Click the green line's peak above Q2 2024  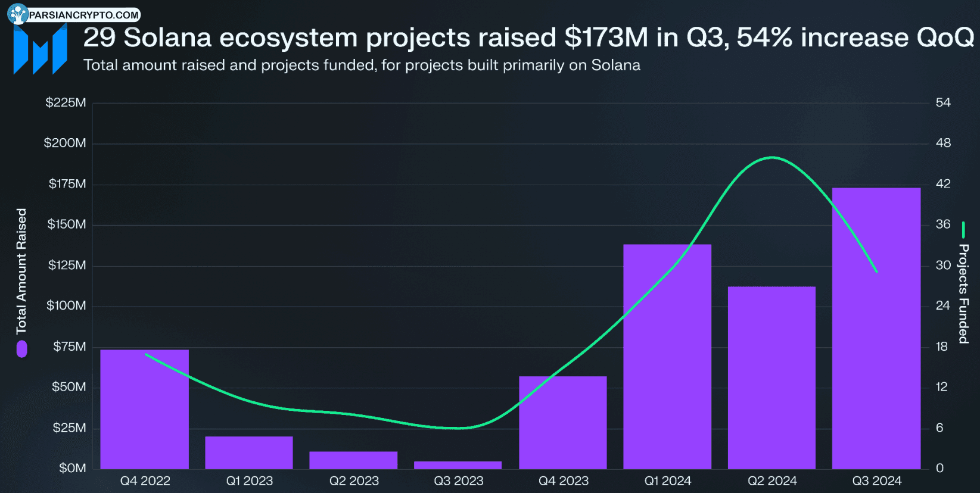pos(772,157)
